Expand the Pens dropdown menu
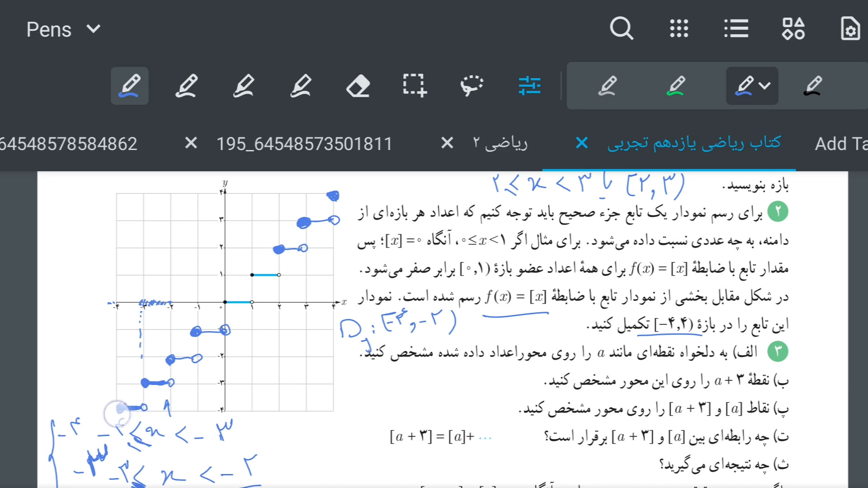 tap(63, 29)
